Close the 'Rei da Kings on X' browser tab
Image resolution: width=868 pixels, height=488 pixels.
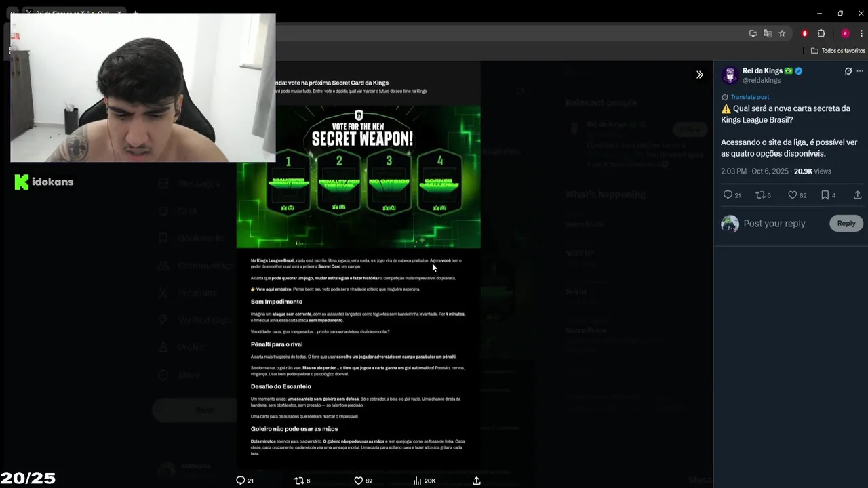[120, 13]
